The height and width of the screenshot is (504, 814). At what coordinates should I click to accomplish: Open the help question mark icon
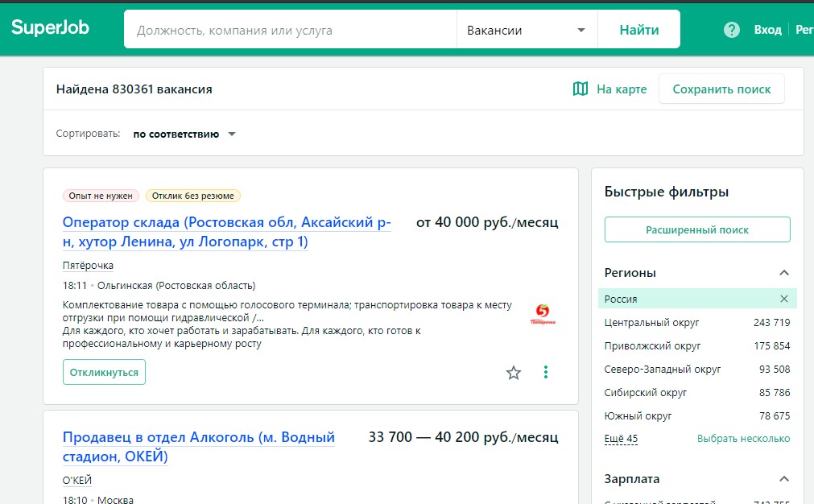[731, 30]
